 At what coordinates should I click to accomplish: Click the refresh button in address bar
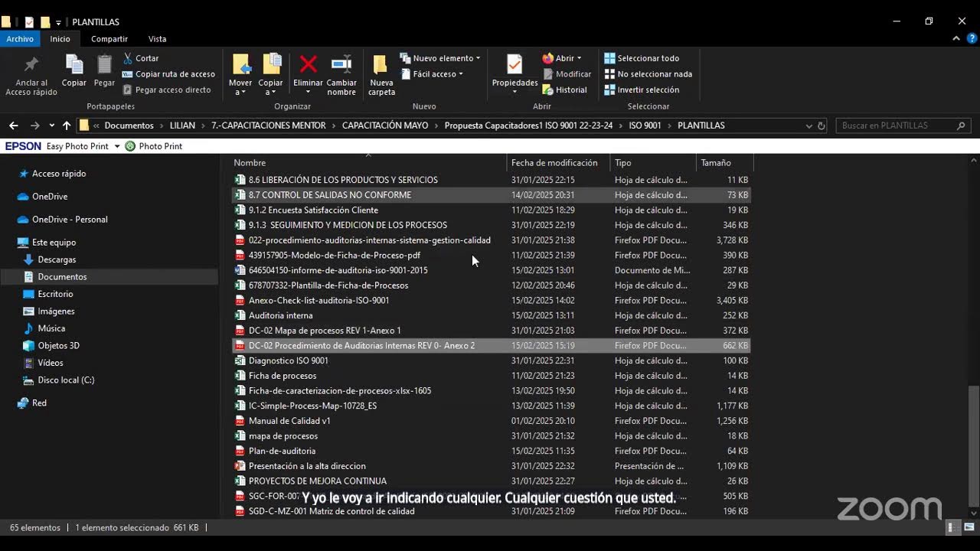coord(822,126)
